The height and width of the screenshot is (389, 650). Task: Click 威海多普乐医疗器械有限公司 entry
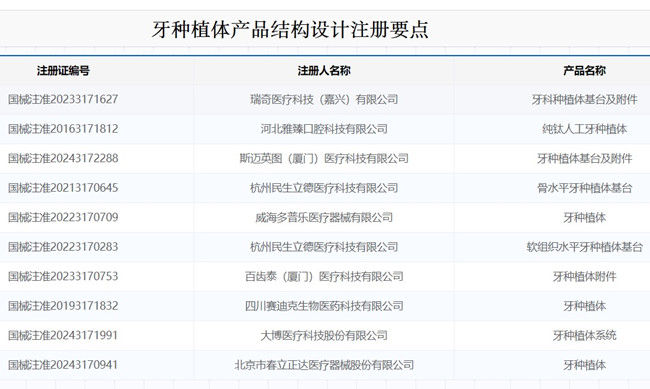pos(324,217)
